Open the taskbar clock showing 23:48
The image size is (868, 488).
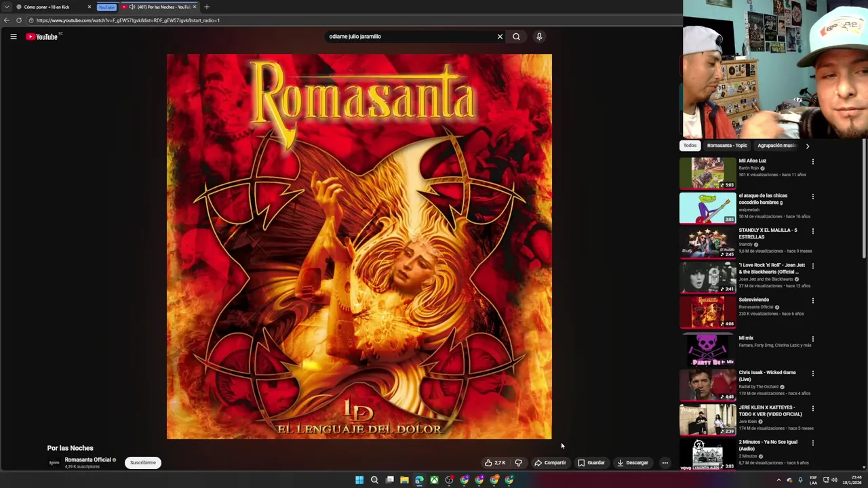pyautogui.click(x=852, y=480)
